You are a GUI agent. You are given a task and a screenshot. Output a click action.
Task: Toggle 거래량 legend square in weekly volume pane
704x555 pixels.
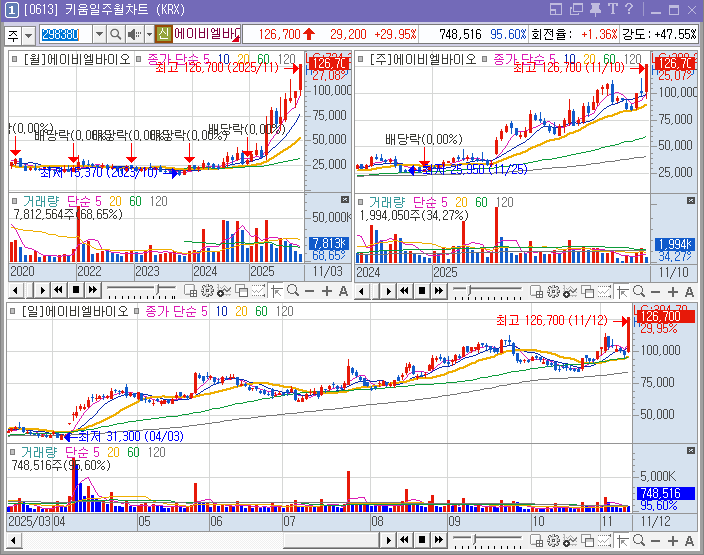(361, 202)
